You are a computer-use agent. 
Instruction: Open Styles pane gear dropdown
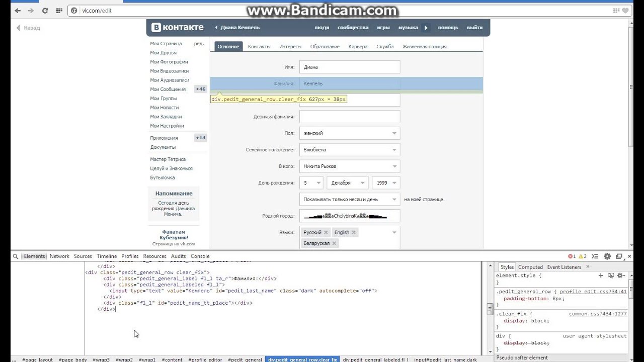621,276
